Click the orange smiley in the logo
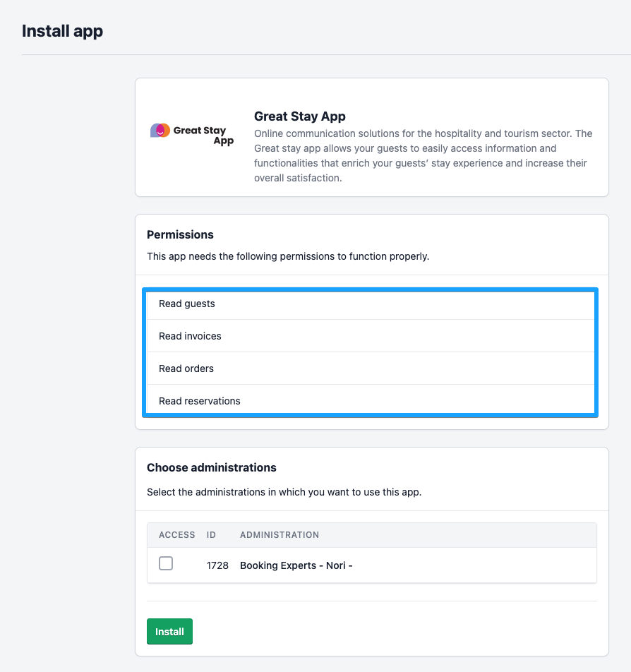Screen dimensions: 631x672 tap(161, 131)
